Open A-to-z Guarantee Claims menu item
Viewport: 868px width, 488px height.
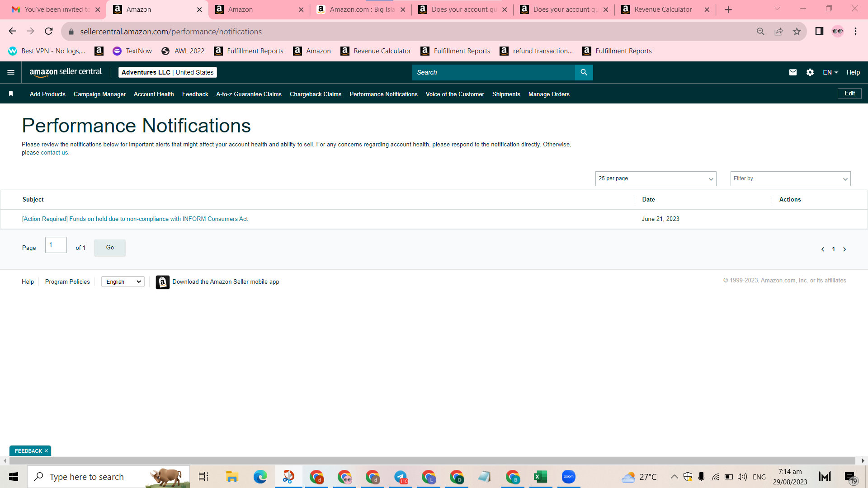tap(249, 94)
